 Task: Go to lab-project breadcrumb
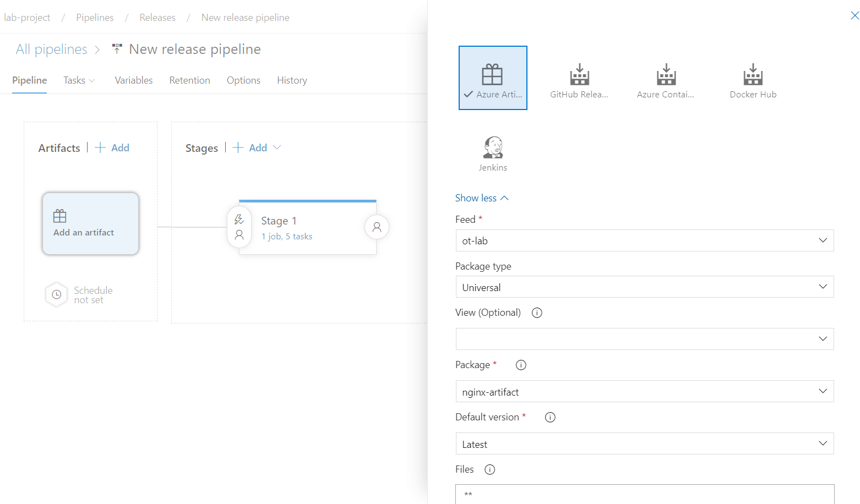tap(27, 18)
